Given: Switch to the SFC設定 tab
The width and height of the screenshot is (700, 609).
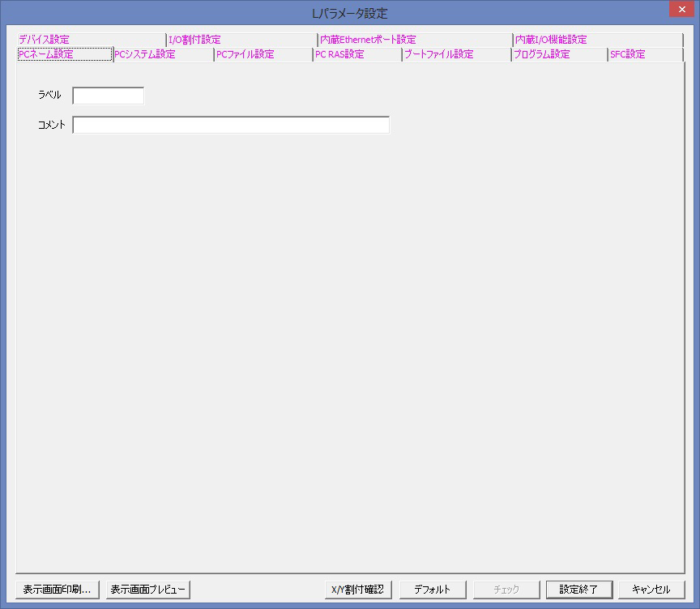Looking at the screenshot, I should click(628, 54).
